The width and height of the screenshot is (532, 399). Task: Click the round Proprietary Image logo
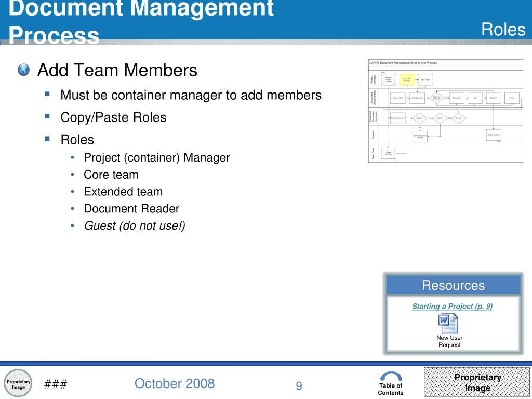pos(18,383)
